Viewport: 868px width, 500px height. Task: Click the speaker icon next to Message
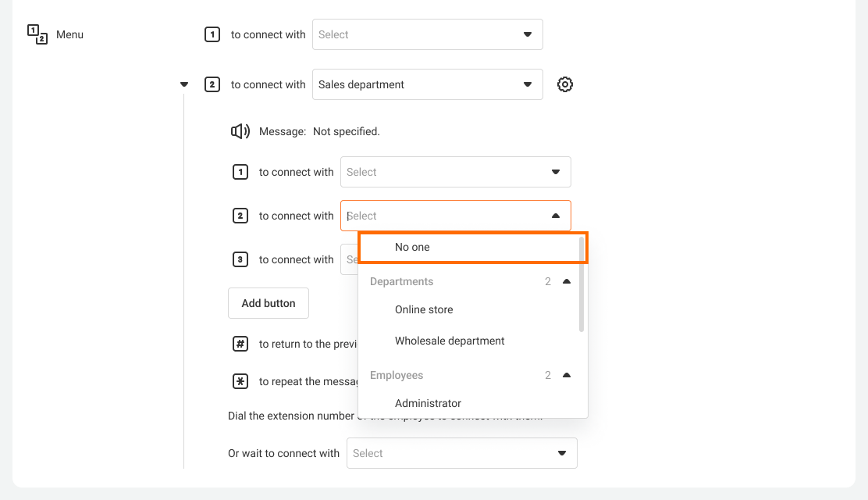(240, 131)
